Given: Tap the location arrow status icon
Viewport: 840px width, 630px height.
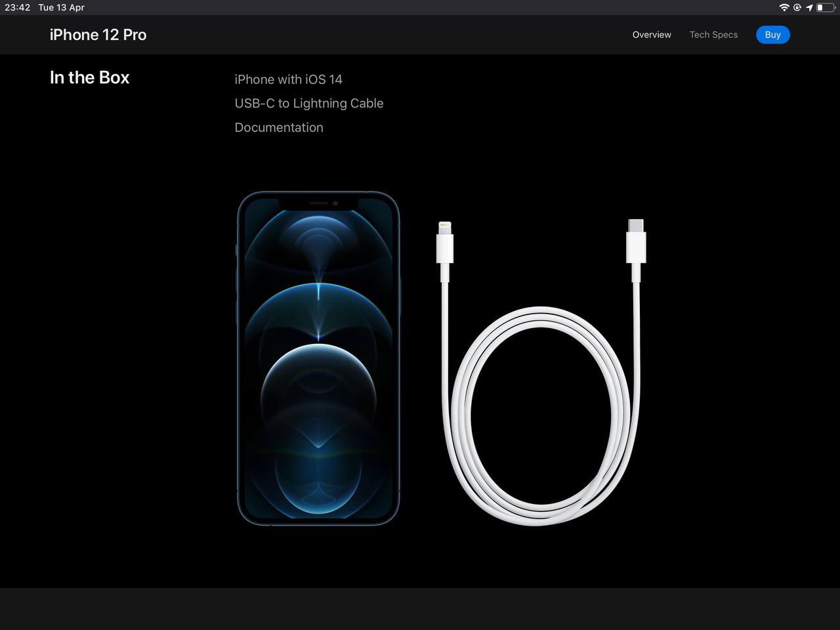Looking at the screenshot, I should pos(809,7).
